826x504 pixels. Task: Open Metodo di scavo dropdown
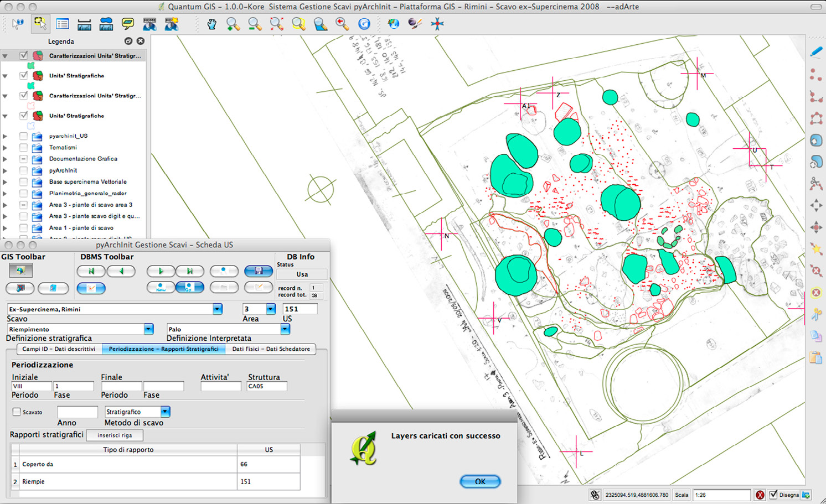tap(165, 412)
